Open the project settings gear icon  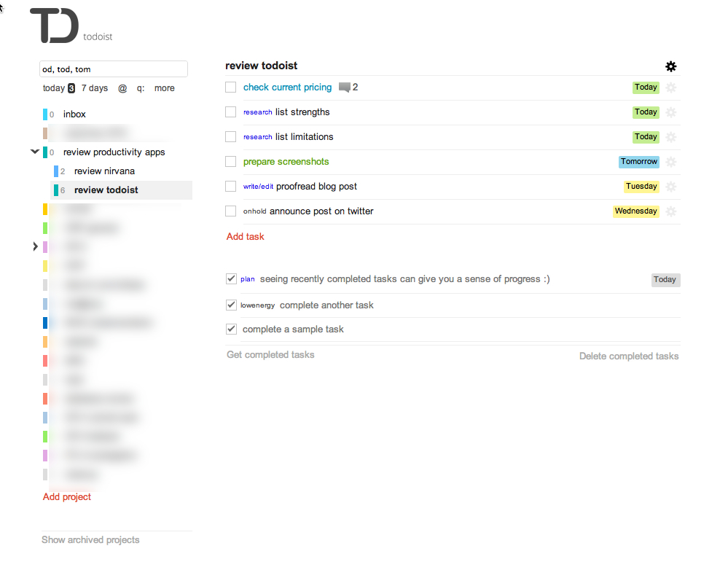tap(671, 66)
